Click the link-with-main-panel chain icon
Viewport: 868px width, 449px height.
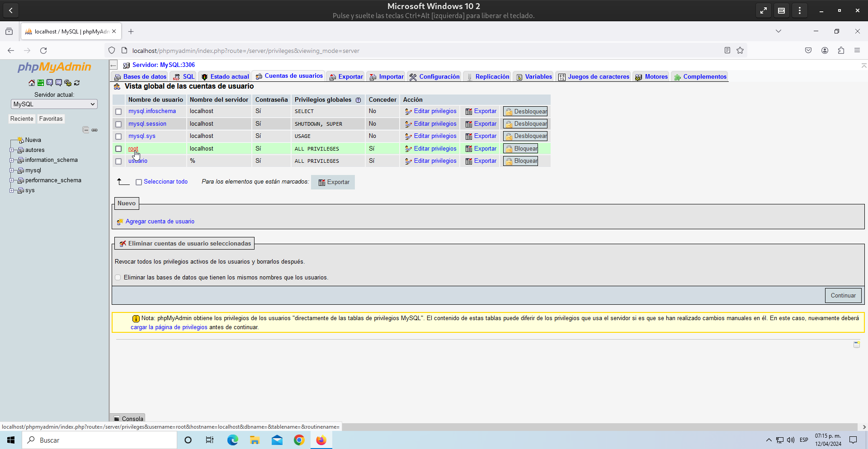(x=94, y=130)
